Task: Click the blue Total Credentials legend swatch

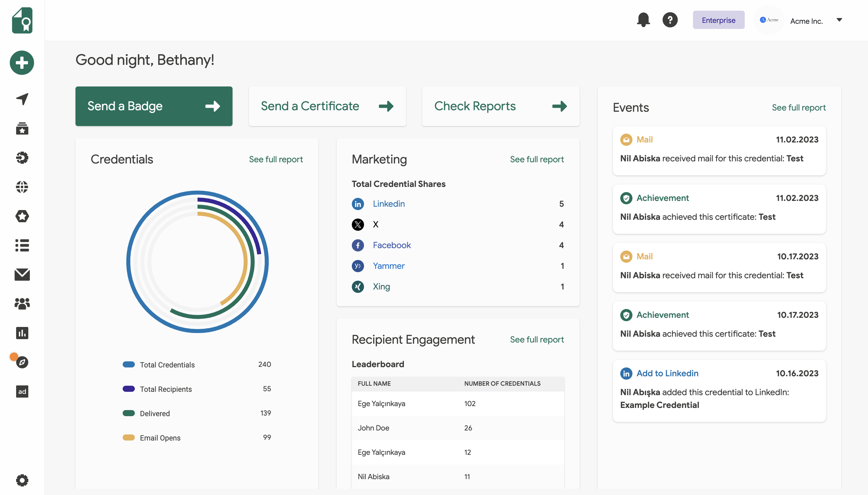Action: [x=128, y=364]
